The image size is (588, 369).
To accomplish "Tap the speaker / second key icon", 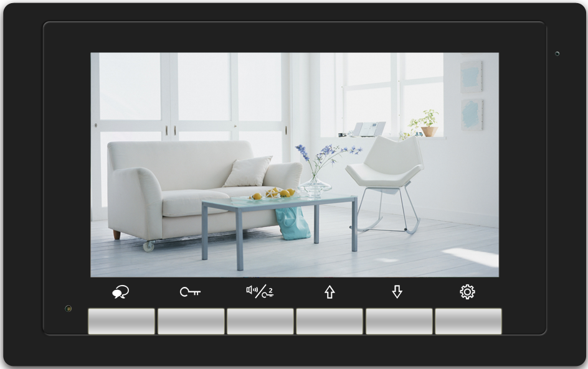I will [x=260, y=291].
